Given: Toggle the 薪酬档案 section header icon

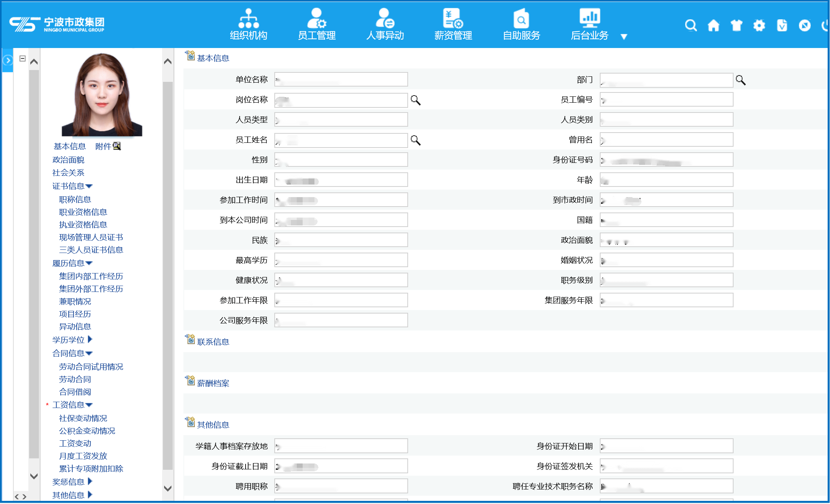Looking at the screenshot, I should tap(190, 381).
